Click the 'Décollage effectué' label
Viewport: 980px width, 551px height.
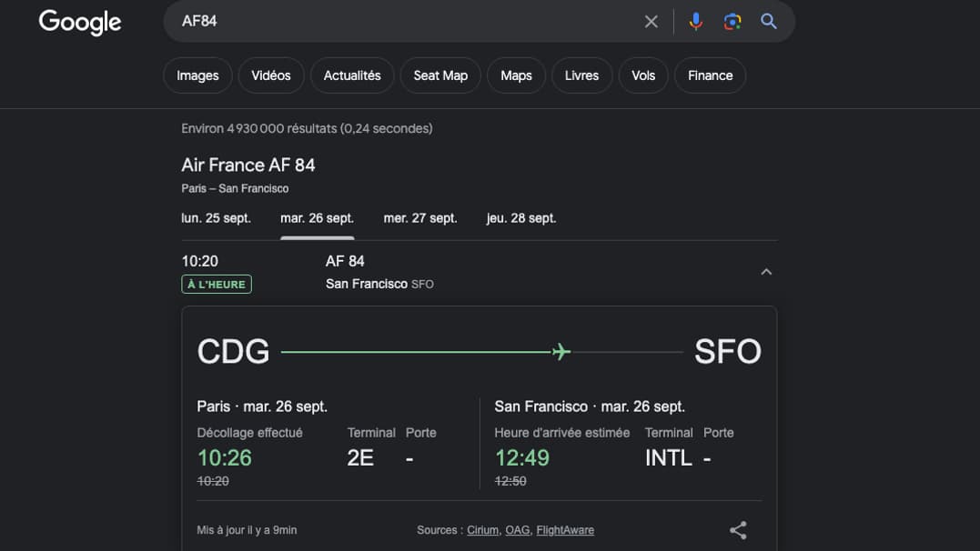(x=249, y=432)
